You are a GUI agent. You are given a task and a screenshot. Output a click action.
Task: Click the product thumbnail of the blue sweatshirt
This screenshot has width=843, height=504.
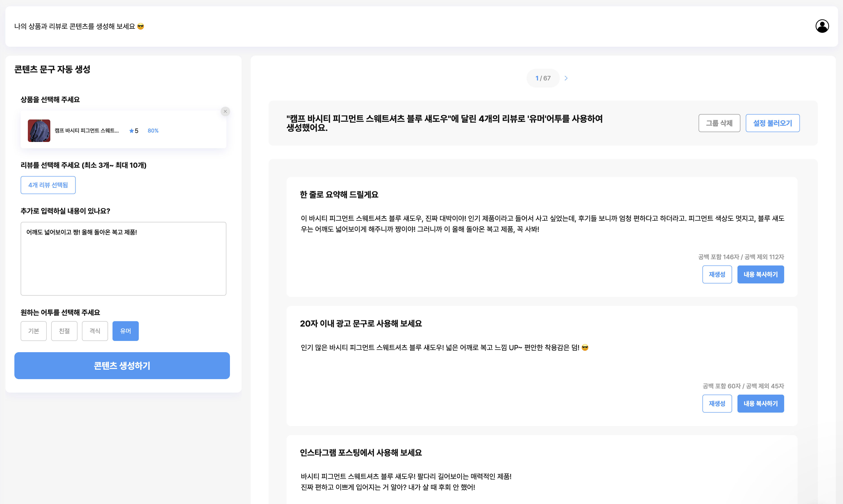pyautogui.click(x=39, y=130)
